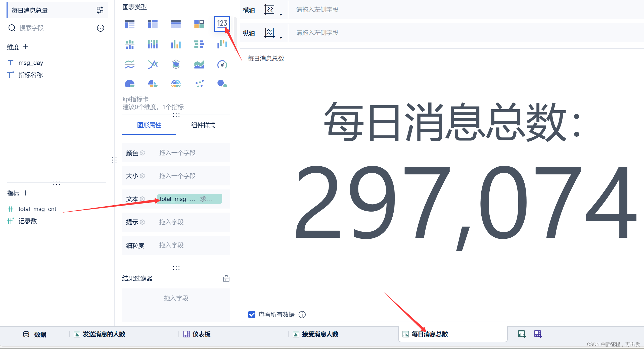This screenshot has width=644, height=349.
Task: Select the stacked column chart icon
Action: [x=153, y=44]
